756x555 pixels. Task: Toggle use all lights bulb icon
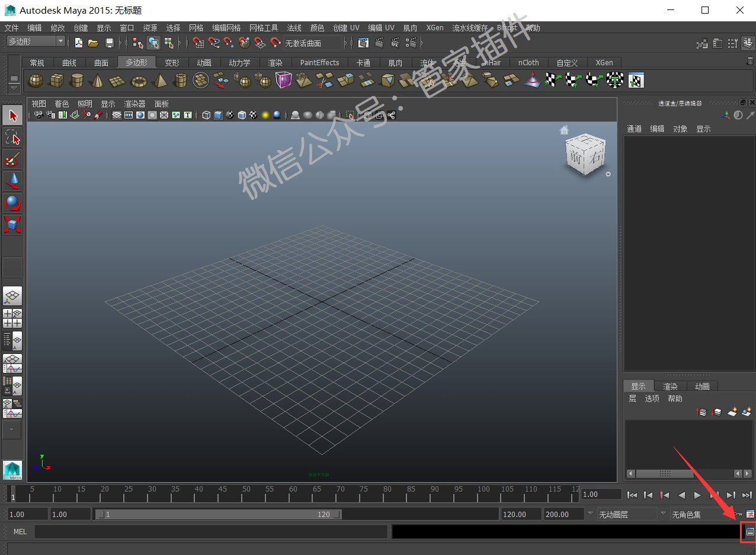click(265, 115)
